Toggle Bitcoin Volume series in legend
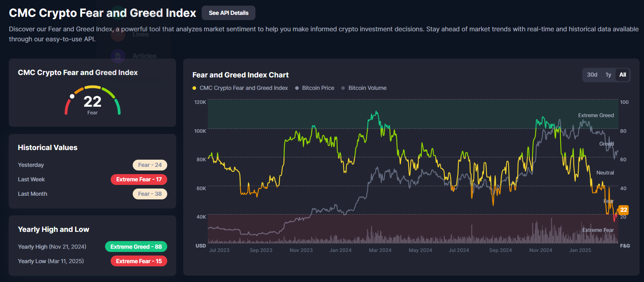This screenshot has height=282, width=644. 364,88
